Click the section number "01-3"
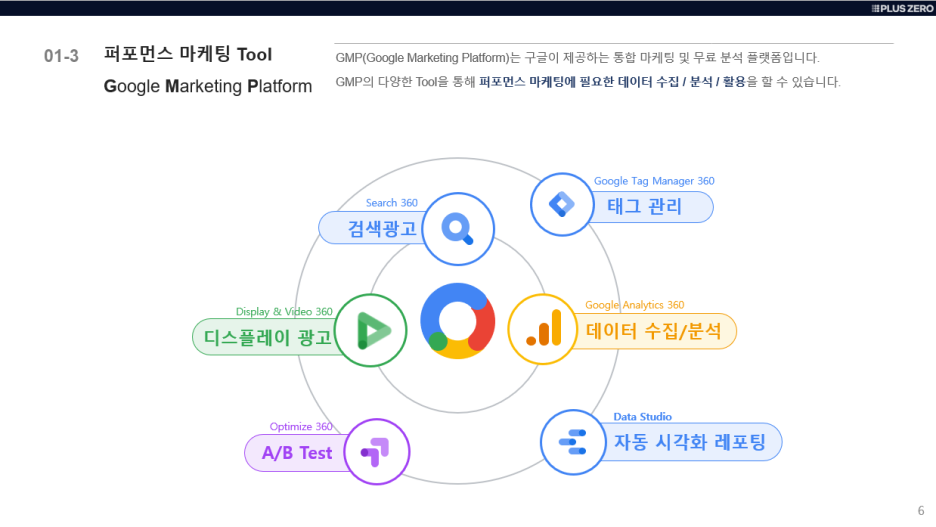This screenshot has height=527, width=936. point(61,56)
